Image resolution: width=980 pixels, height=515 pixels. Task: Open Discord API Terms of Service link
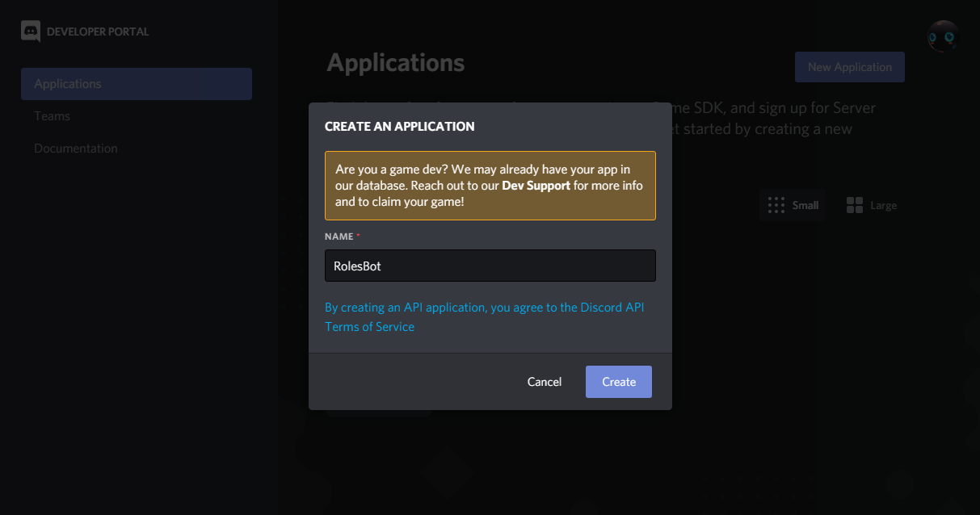click(484, 317)
